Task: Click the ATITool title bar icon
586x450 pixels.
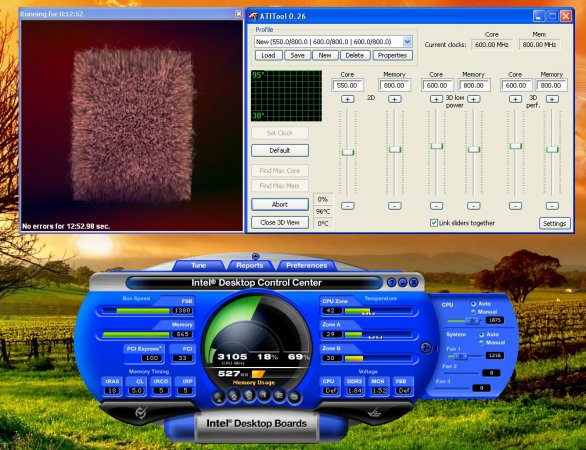Action: (253, 16)
